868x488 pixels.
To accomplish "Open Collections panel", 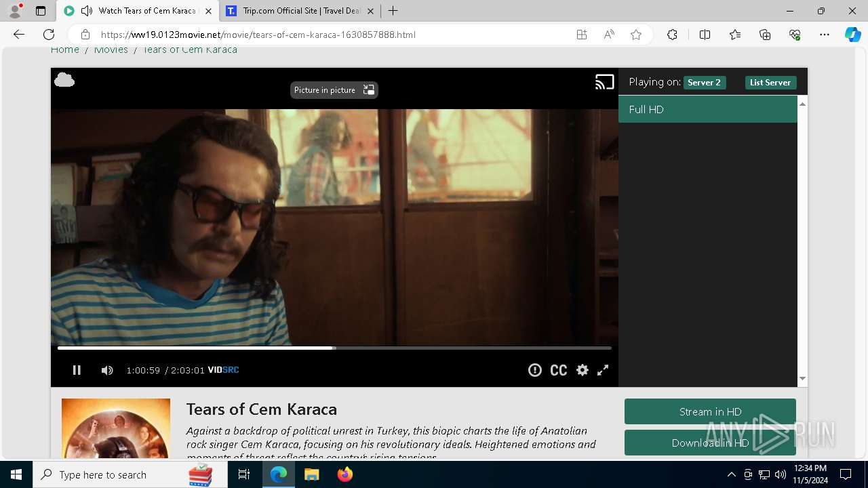I will click(765, 35).
